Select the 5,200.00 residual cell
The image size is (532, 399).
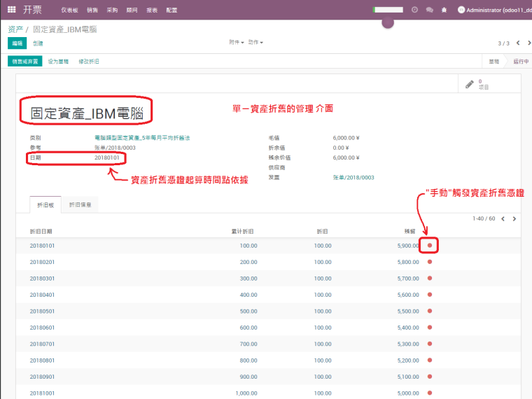(x=408, y=360)
